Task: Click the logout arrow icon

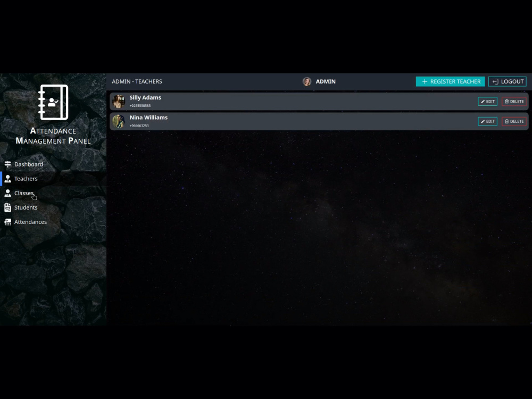Action: (495, 81)
